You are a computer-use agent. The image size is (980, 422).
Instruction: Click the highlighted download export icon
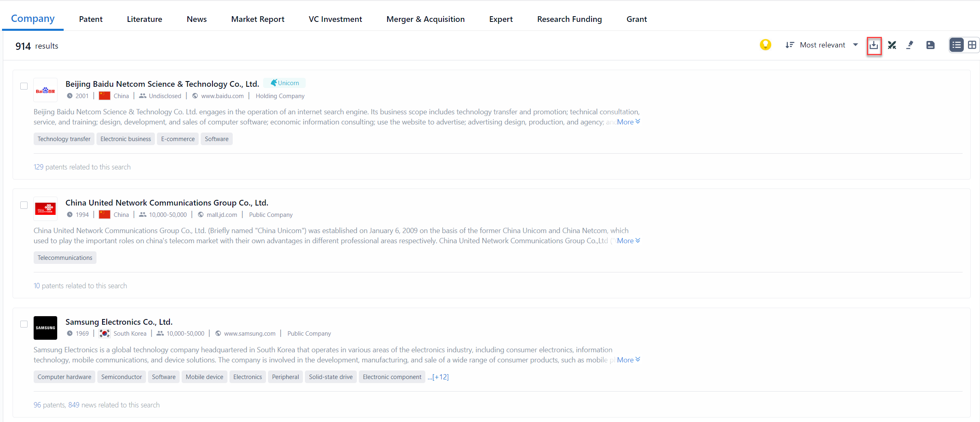click(874, 45)
